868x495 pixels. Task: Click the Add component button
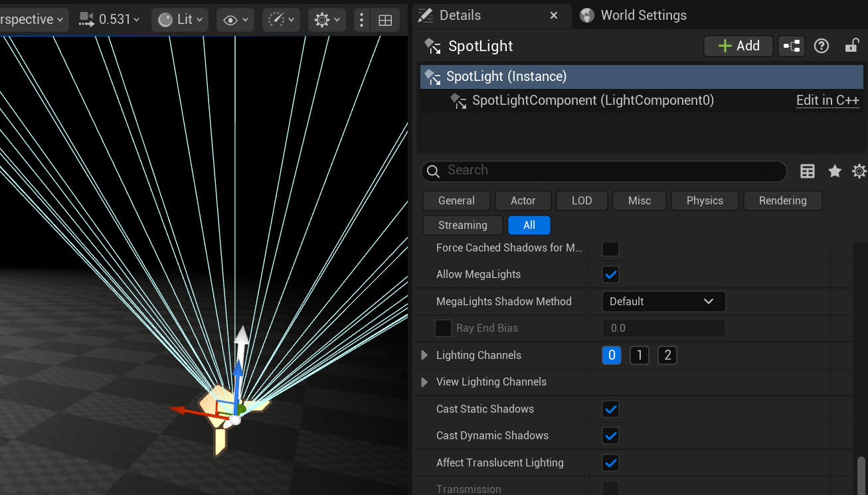738,46
